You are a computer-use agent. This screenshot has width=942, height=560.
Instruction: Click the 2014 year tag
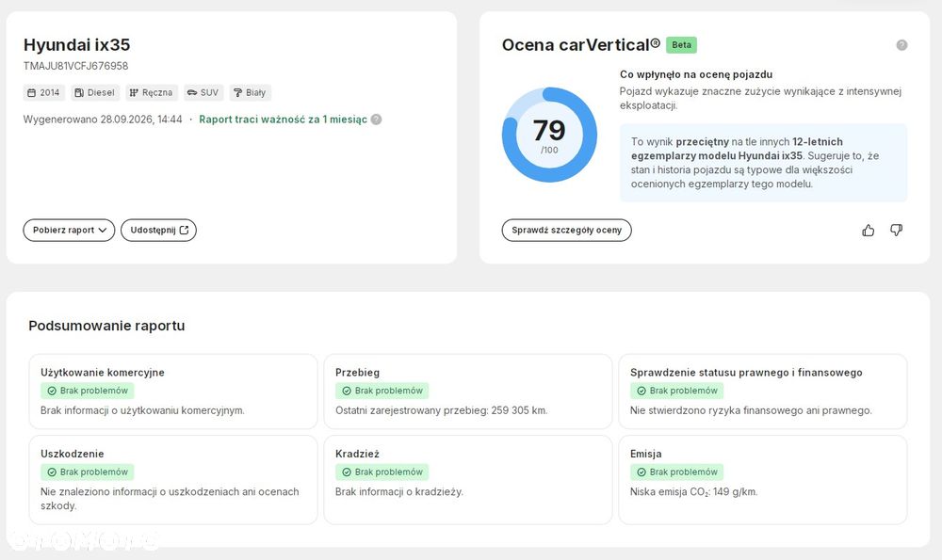(44, 92)
